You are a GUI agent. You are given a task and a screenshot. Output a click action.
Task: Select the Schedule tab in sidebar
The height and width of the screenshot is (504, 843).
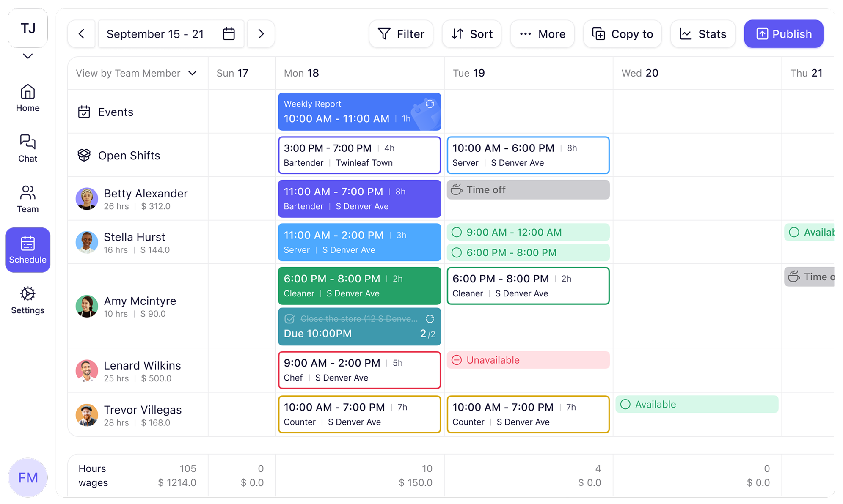tap(28, 250)
